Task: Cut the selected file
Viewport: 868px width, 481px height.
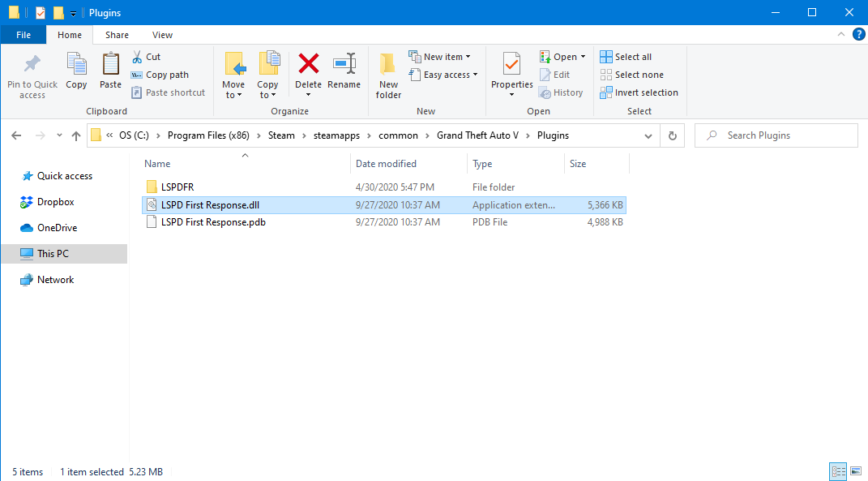Action: tap(146, 57)
